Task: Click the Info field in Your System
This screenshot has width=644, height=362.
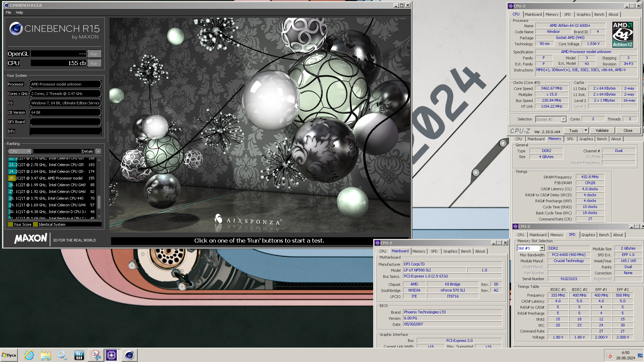Action: tap(65, 131)
